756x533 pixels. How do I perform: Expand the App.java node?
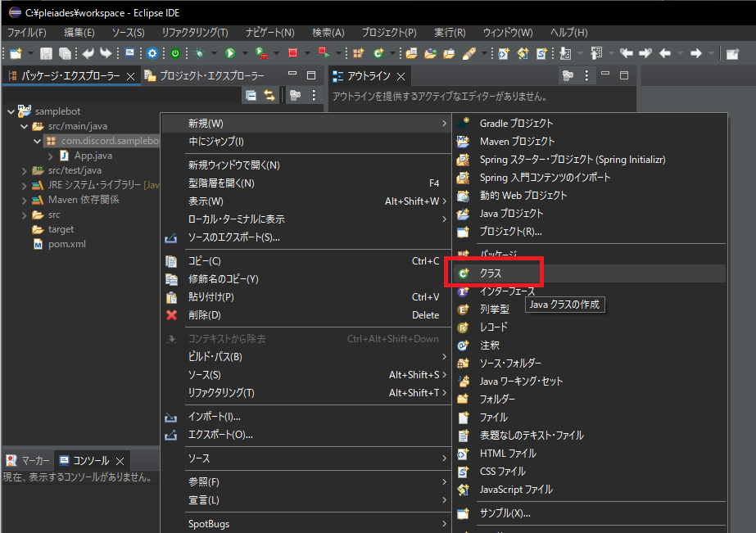[x=51, y=156]
